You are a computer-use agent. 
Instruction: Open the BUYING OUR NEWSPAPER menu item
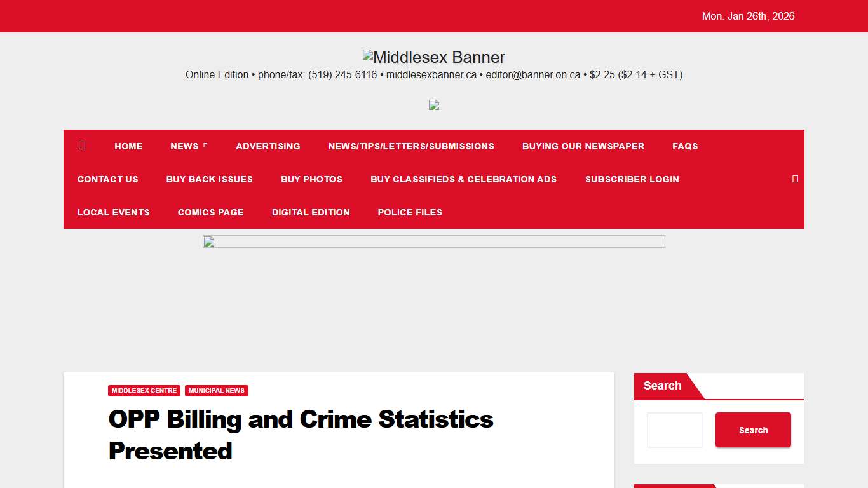point(583,146)
